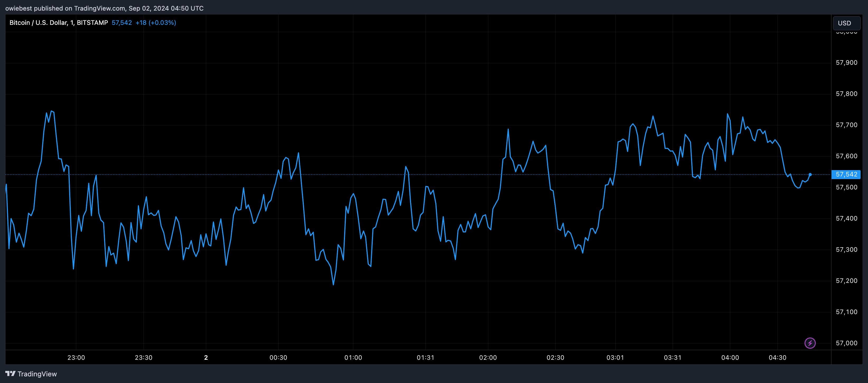Click the 57,700 price axis label
868x383 pixels.
pyautogui.click(x=846, y=125)
